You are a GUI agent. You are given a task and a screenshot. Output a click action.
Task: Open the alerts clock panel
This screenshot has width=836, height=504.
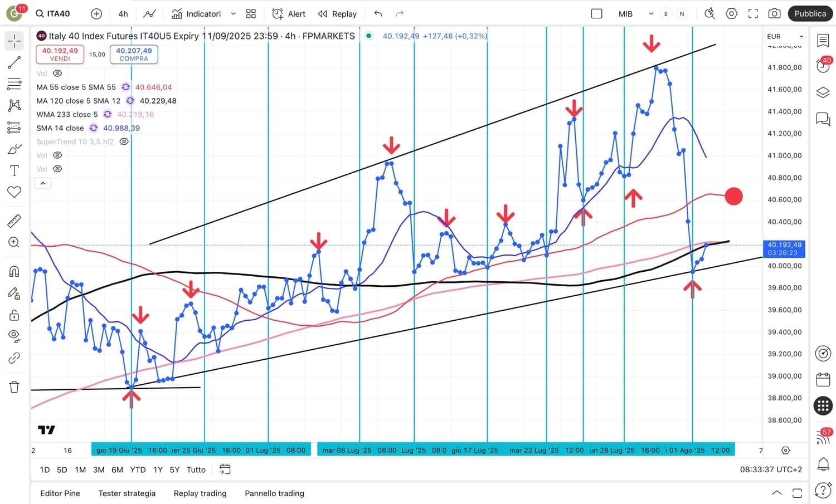click(x=823, y=65)
